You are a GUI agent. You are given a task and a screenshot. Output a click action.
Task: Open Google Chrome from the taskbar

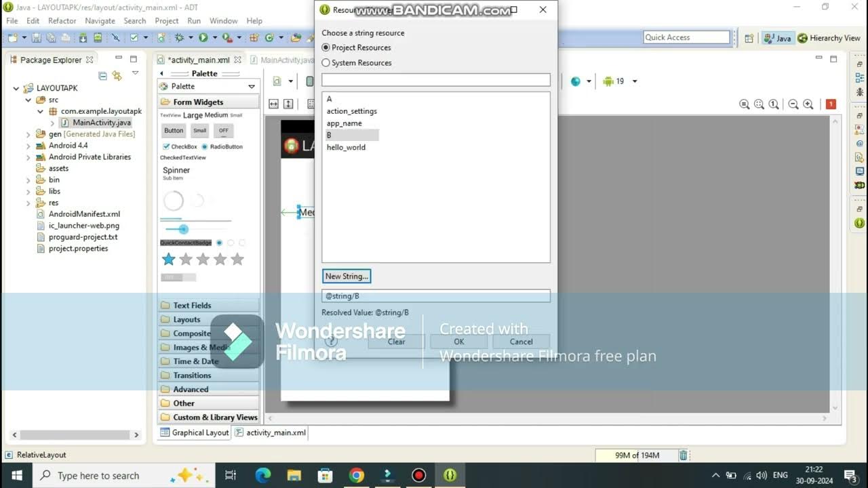click(x=357, y=475)
